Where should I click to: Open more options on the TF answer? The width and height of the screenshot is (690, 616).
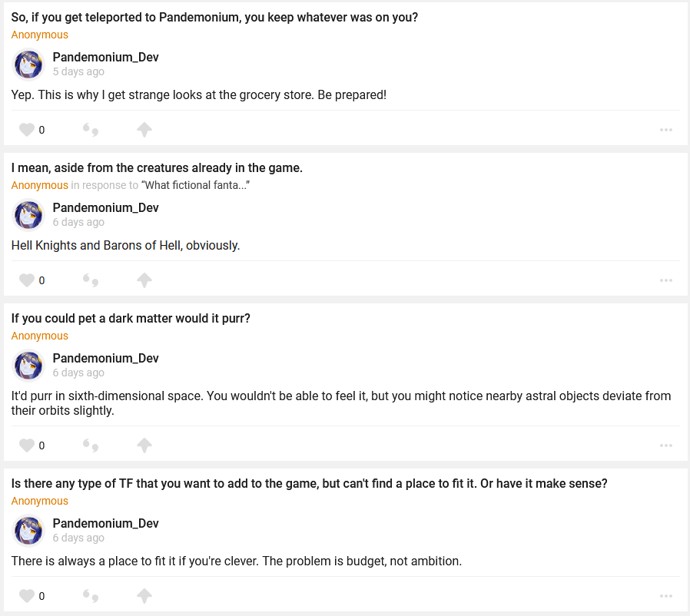click(x=666, y=596)
